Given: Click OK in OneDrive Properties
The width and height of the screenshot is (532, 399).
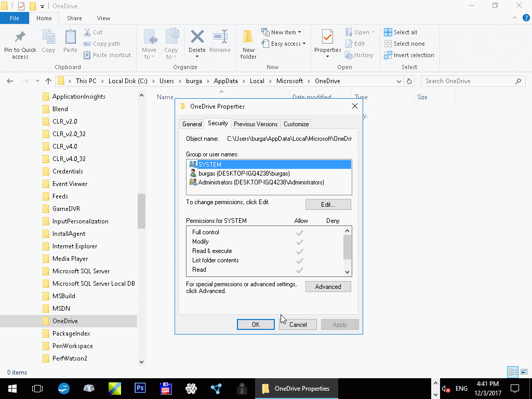Looking at the screenshot, I should (x=256, y=324).
